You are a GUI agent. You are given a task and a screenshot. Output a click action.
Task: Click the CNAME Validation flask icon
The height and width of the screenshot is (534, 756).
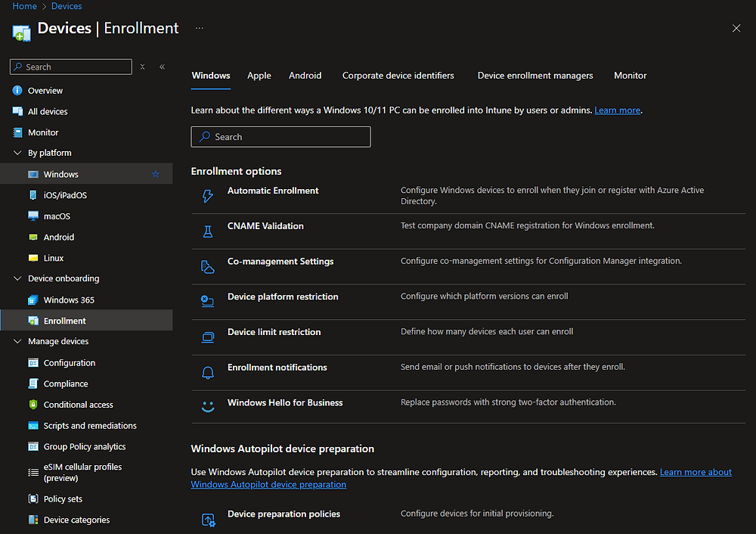[208, 231]
